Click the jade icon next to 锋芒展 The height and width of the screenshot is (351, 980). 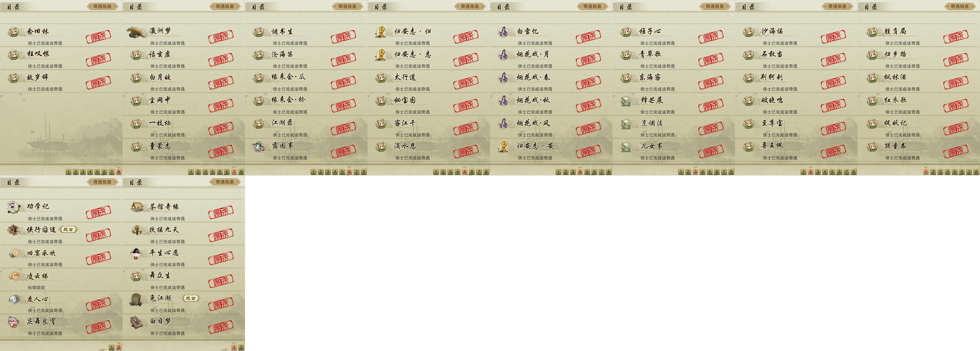point(626,101)
